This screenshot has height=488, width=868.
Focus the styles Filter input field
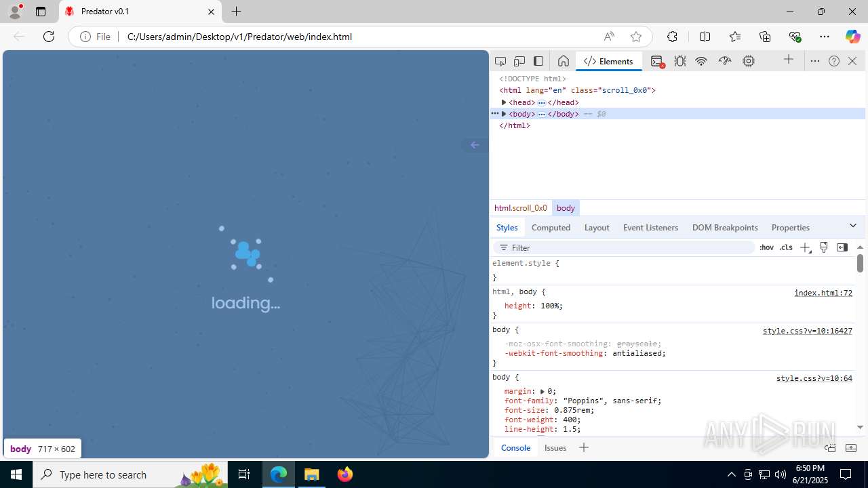click(624, 247)
